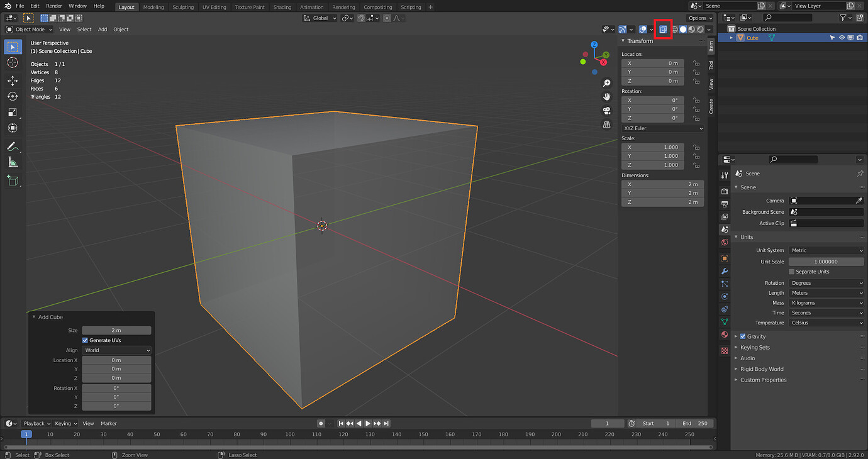Open the Texture properties checker tab
868x459 pixels.
point(725,350)
